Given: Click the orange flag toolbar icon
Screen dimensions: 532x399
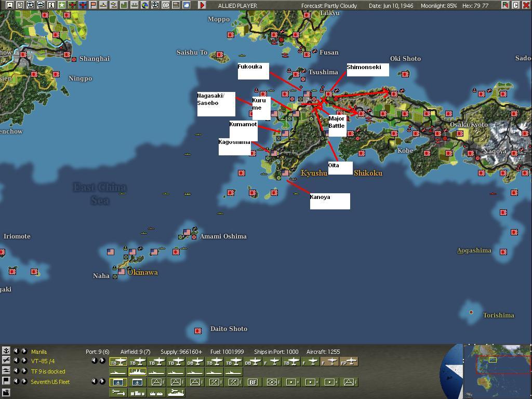Looking at the screenshot, I should pos(93,5).
